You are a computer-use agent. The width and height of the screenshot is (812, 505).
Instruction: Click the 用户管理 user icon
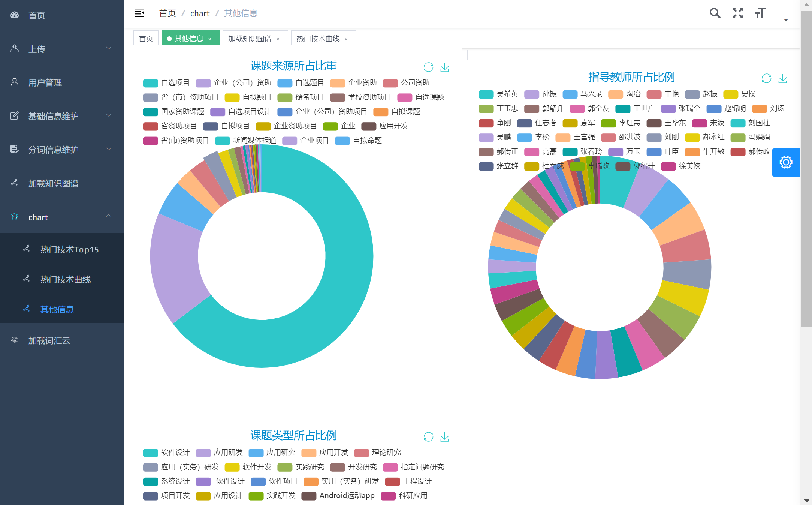(15, 82)
